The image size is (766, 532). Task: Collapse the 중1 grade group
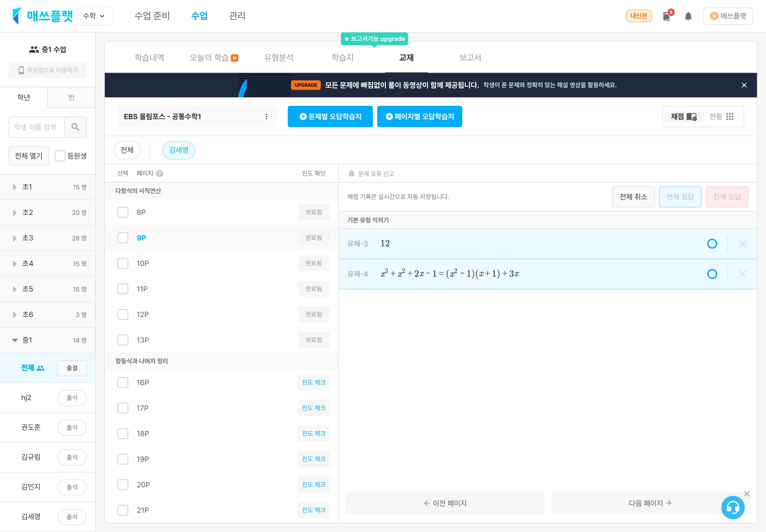48,340
